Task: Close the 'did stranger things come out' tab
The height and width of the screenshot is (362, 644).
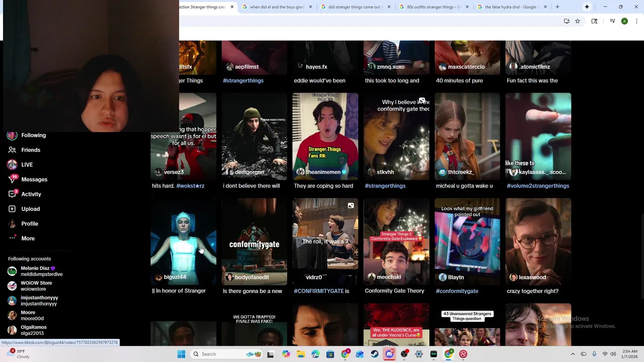Action: [389, 7]
